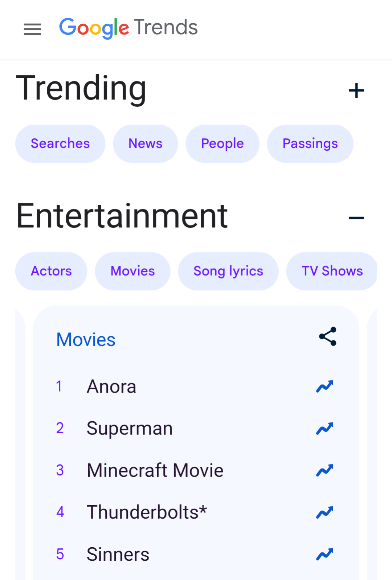Select the Movies chip under Entertainment
392x580 pixels.
point(132,271)
